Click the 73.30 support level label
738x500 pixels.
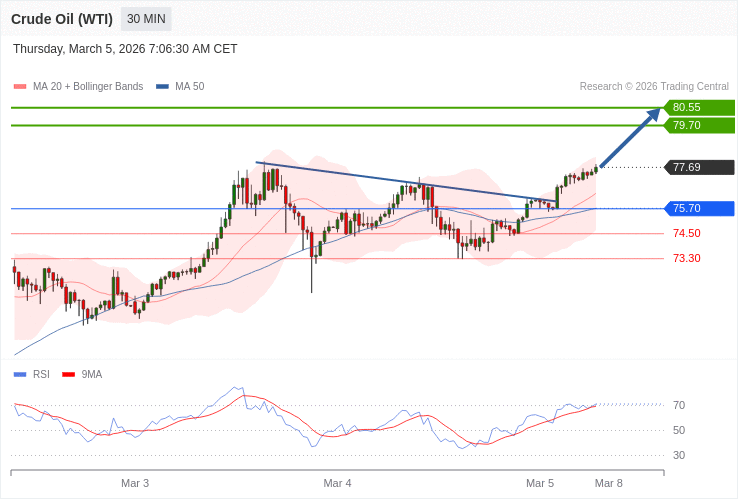click(686, 258)
